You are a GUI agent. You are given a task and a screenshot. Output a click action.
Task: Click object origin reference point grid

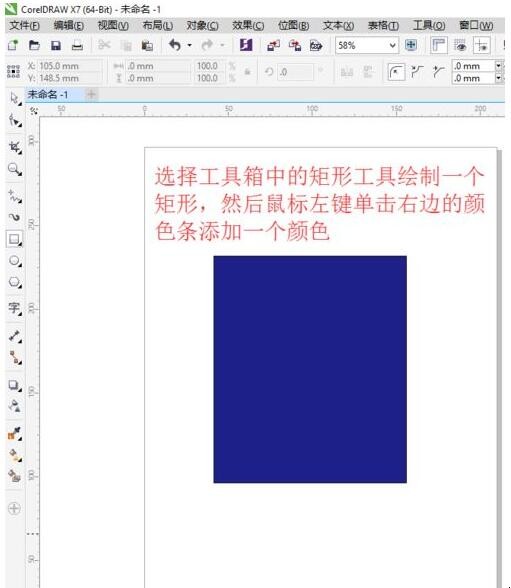tap(13, 71)
